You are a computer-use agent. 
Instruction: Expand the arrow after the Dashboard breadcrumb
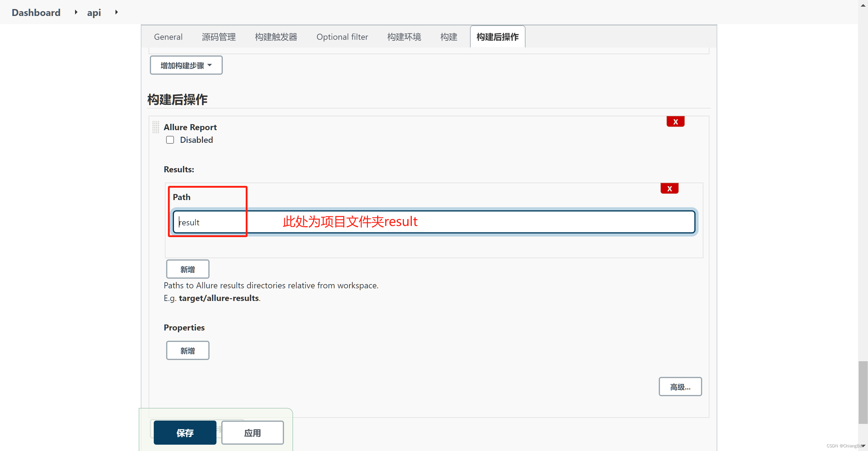(x=76, y=12)
